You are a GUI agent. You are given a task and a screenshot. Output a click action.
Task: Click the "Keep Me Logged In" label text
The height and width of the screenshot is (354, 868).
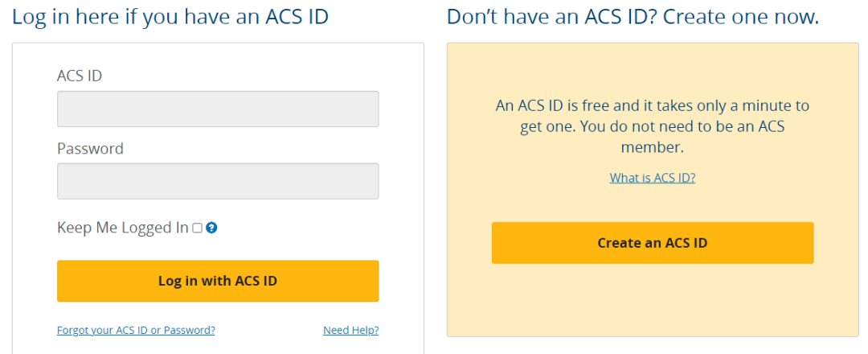[122, 228]
